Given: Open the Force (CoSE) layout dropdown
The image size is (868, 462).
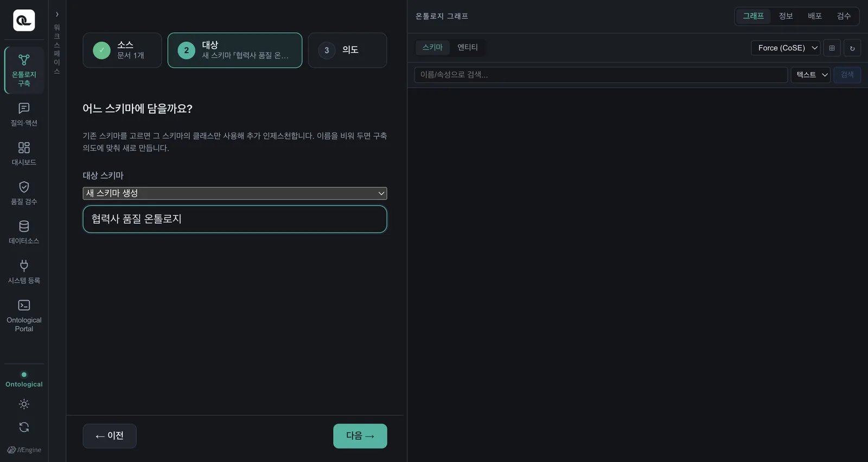Looking at the screenshot, I should tap(786, 48).
